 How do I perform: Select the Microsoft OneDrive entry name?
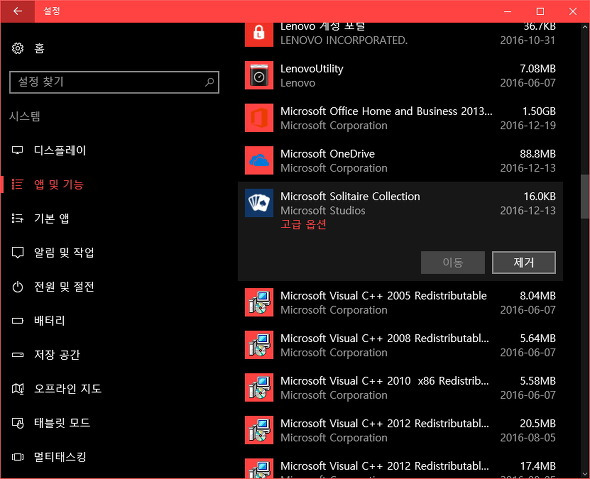point(327,154)
